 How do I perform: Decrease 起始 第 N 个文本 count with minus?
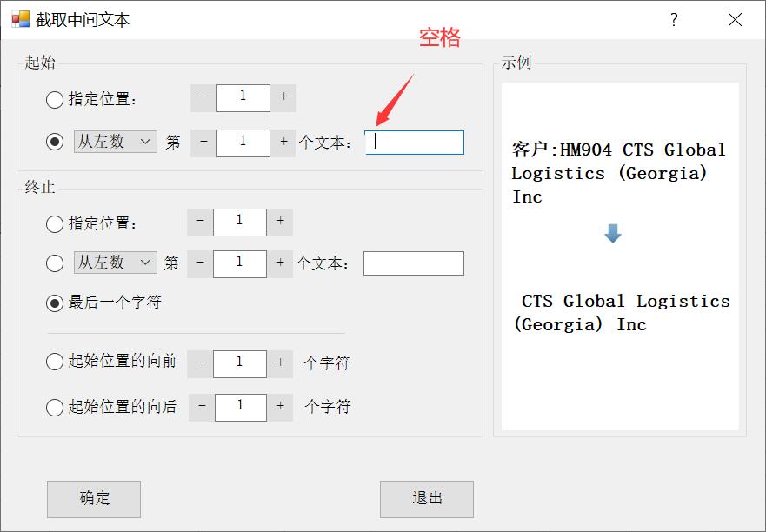click(x=203, y=143)
